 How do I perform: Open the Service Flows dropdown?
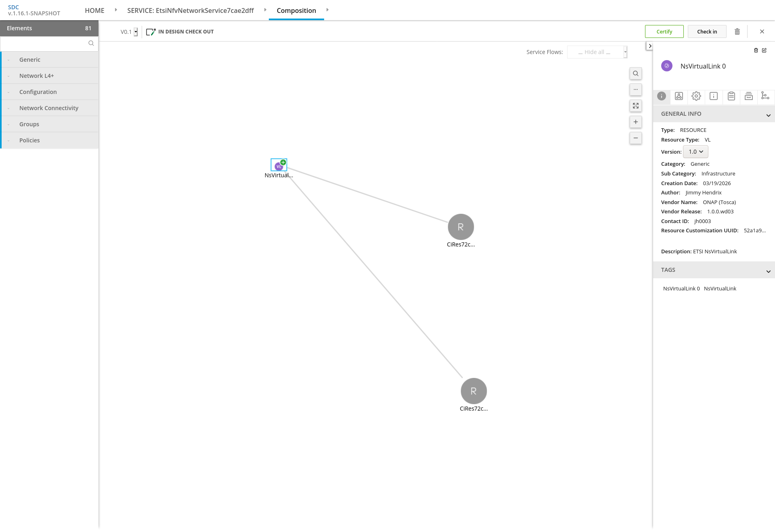[x=597, y=52]
